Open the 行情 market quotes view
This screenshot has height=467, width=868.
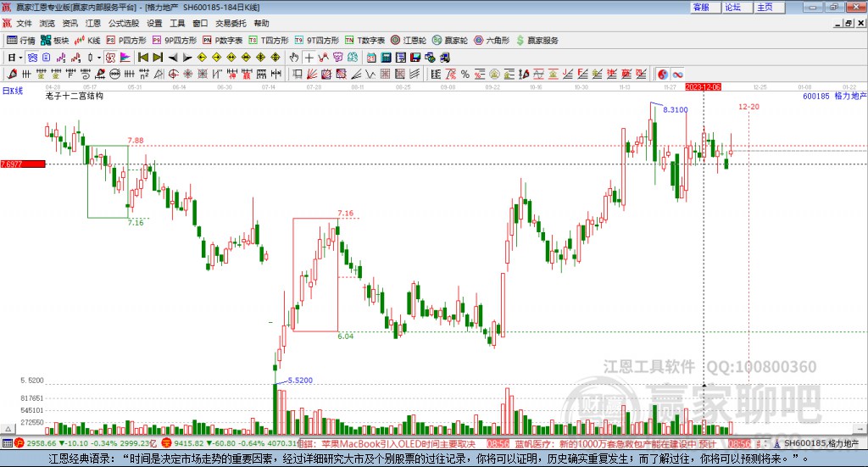[x=20, y=41]
